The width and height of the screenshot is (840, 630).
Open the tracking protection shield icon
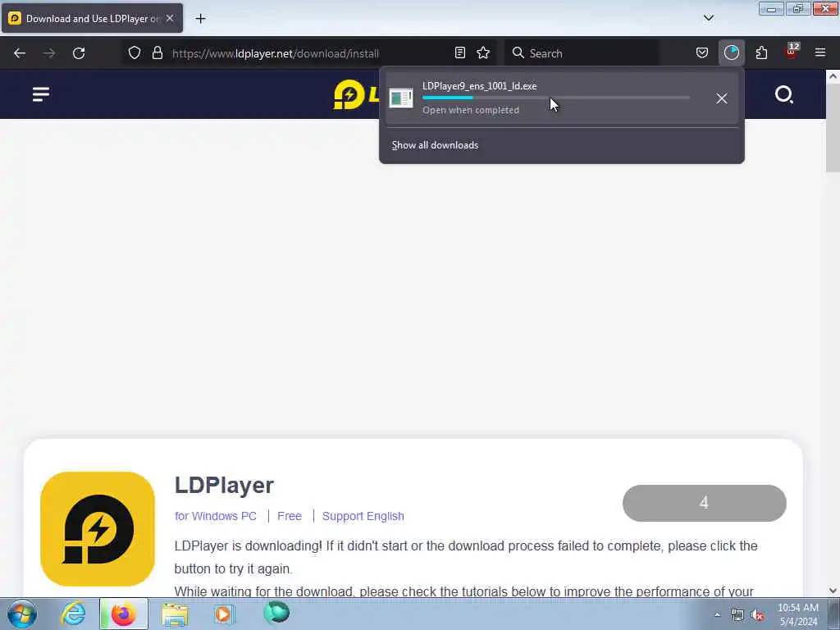(135, 52)
